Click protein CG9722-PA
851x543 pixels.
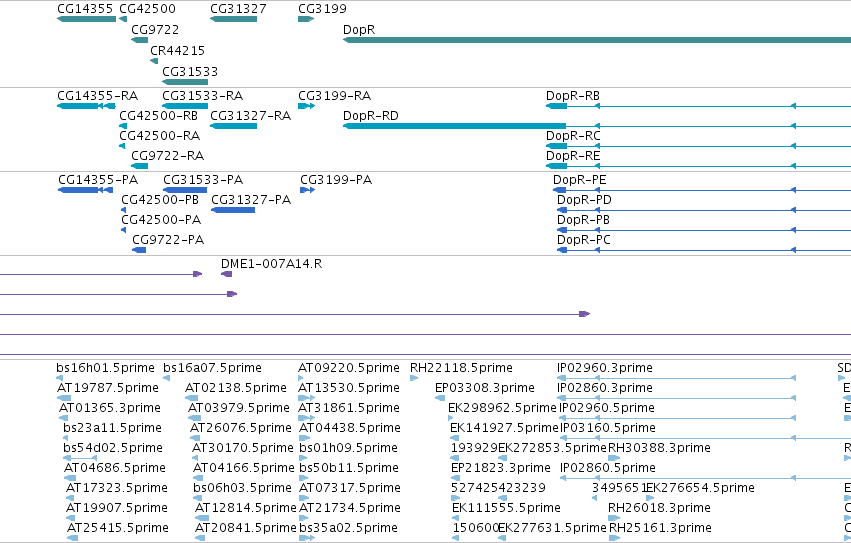coord(139,250)
